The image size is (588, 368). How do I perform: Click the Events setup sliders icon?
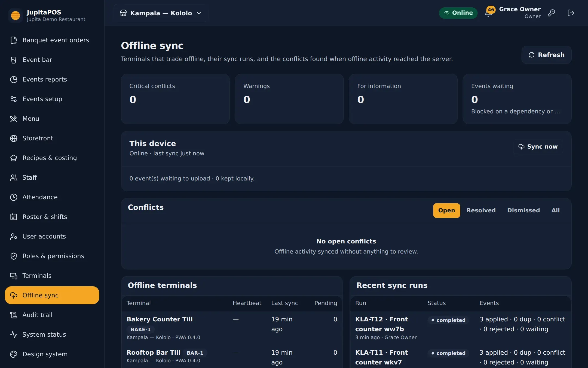click(x=14, y=99)
